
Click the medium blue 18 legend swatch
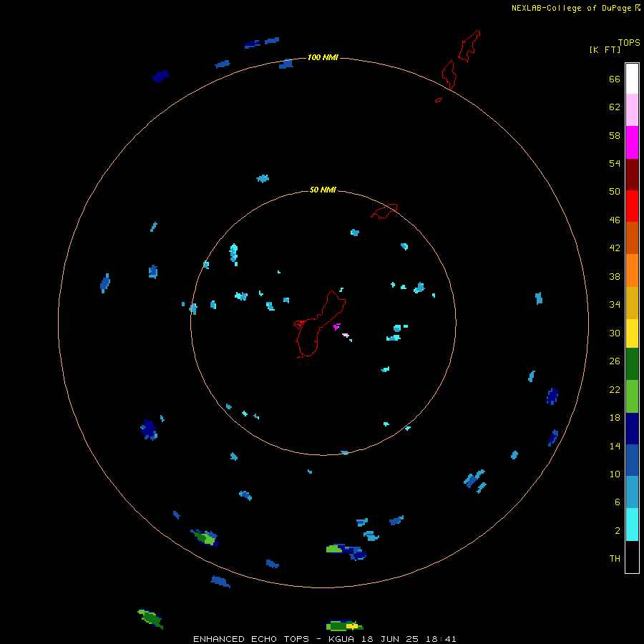632,460
